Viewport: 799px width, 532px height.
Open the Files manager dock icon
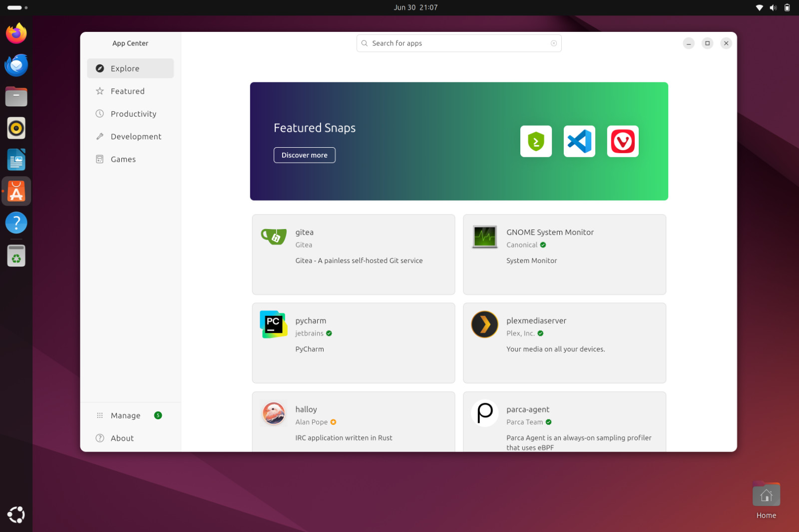tap(16, 96)
